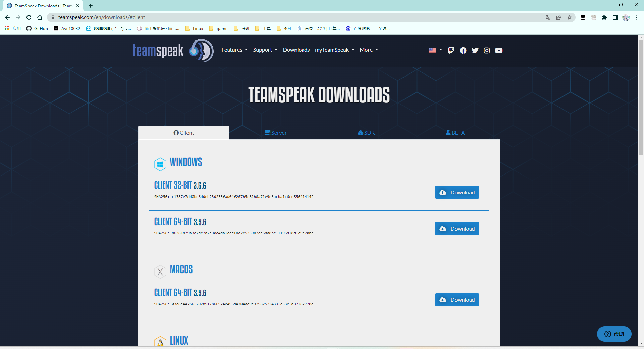The height and width of the screenshot is (349, 644).
Task: Click SHA256 hash starting 86381879
Action: (243, 233)
